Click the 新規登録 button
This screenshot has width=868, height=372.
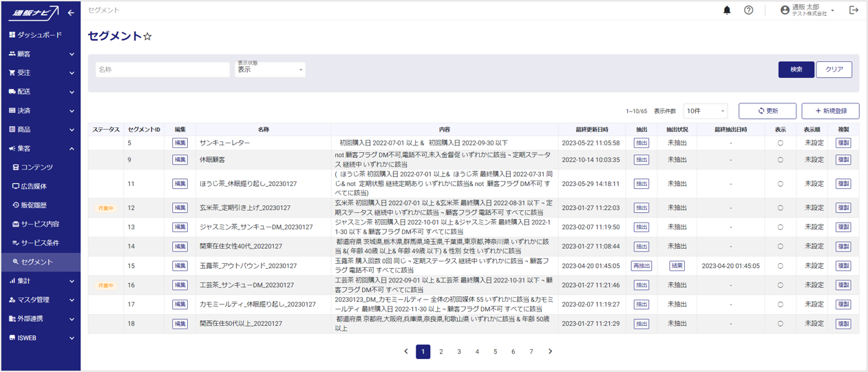[830, 111]
